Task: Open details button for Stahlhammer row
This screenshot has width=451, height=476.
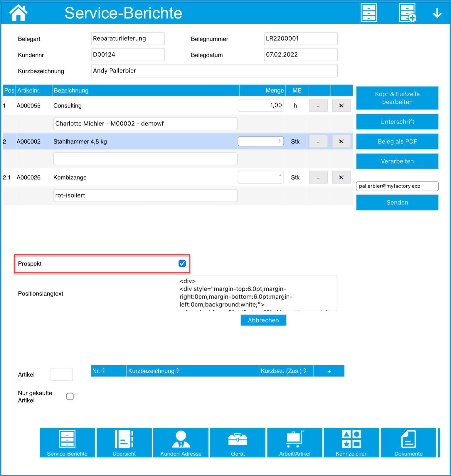Action: point(318,142)
